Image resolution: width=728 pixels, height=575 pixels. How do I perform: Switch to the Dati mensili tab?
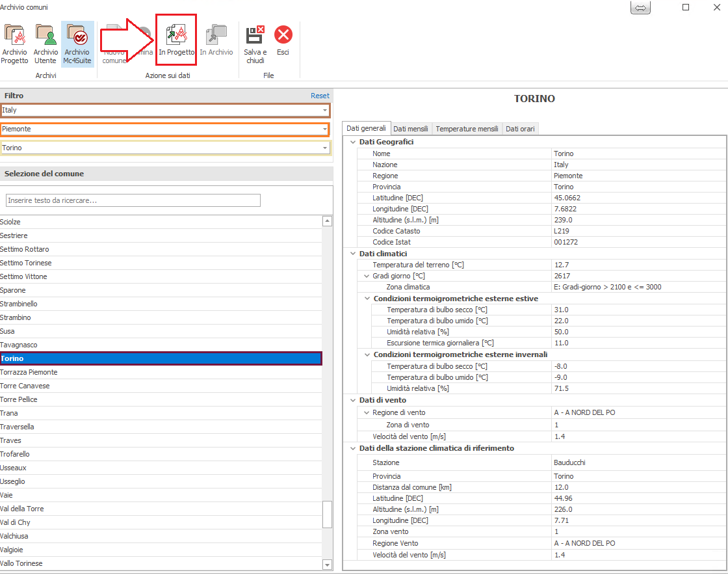click(411, 129)
